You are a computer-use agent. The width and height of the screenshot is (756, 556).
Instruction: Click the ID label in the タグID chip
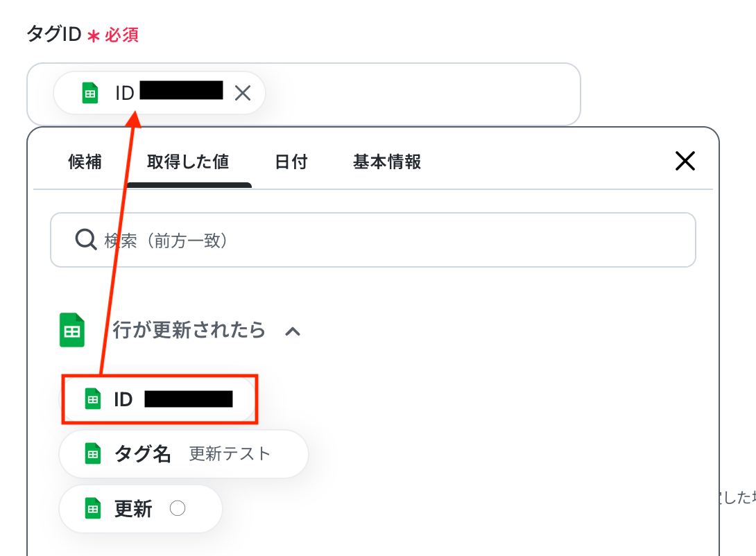(x=125, y=93)
